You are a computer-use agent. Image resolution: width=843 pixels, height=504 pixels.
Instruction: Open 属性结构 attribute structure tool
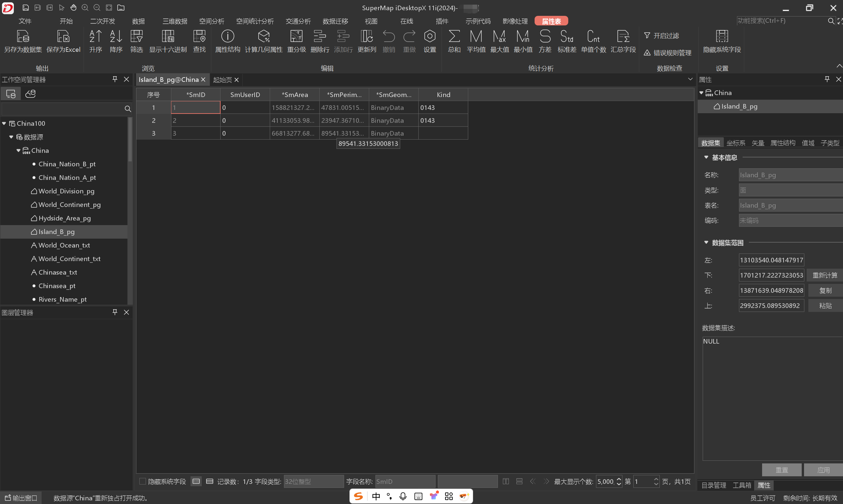[x=227, y=36]
